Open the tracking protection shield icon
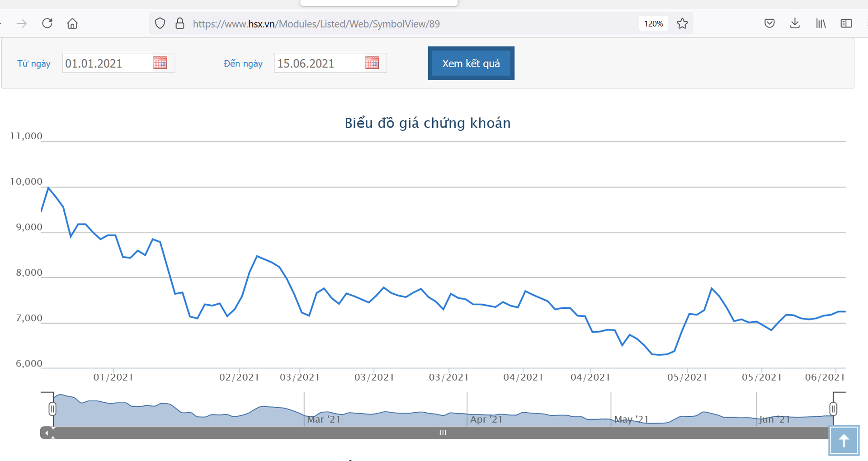Image resolution: width=868 pixels, height=461 pixels. 160,24
